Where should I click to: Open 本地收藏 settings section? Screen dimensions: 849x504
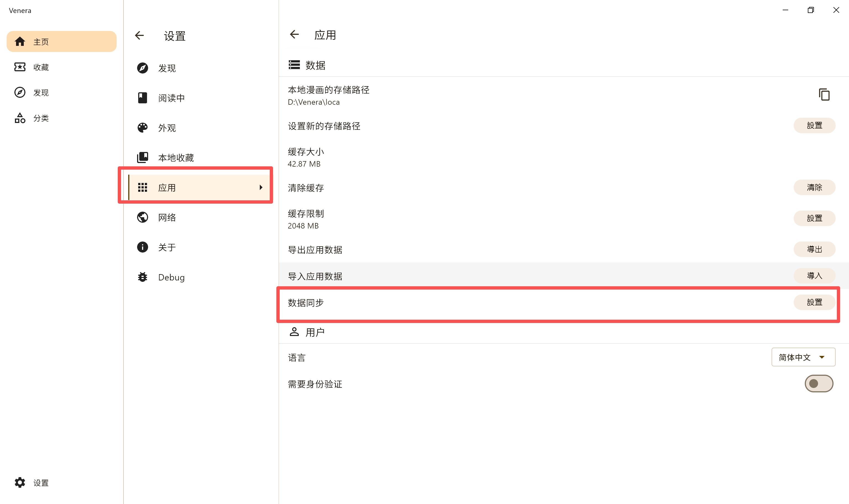point(175,158)
